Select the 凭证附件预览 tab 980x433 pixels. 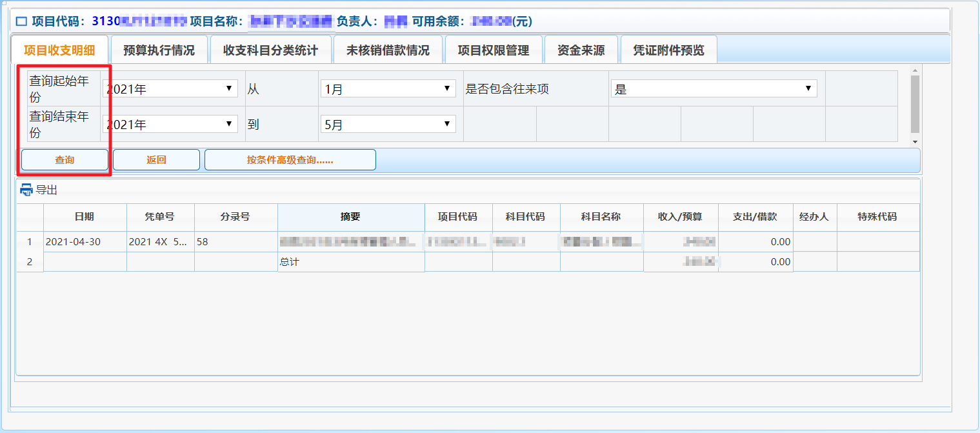pos(668,50)
